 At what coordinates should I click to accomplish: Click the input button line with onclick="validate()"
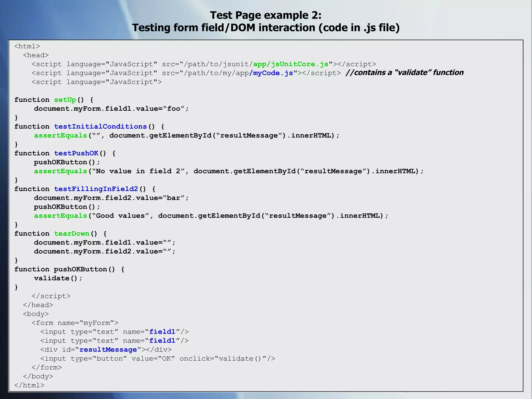pos(158,359)
